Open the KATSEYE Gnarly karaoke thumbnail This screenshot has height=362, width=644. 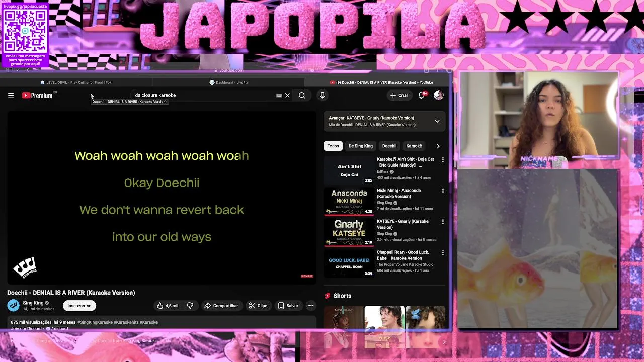click(x=349, y=232)
